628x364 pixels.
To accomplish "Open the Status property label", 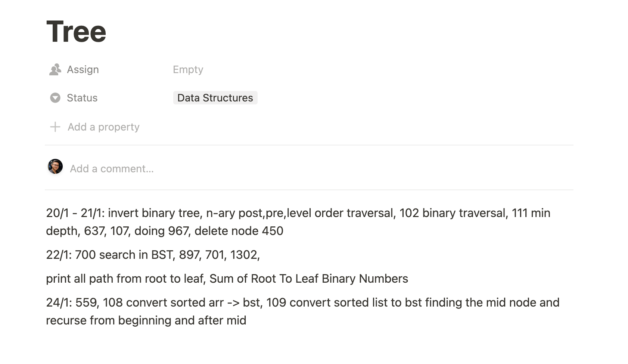I will click(82, 98).
